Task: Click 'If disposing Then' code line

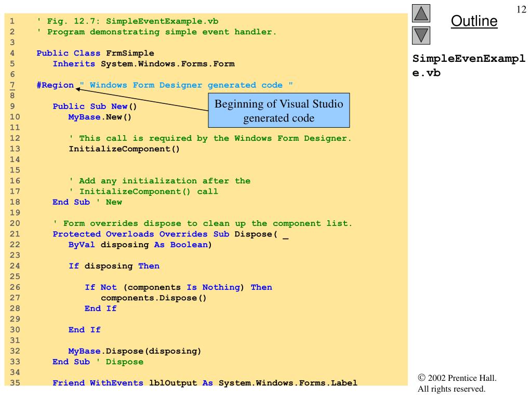Action: pyautogui.click(x=114, y=266)
